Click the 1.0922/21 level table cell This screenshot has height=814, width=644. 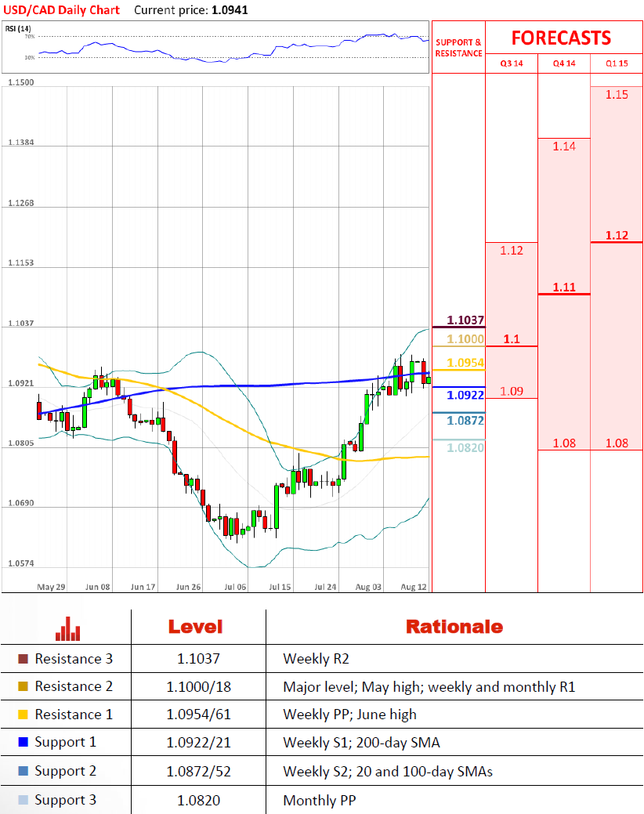(198, 743)
